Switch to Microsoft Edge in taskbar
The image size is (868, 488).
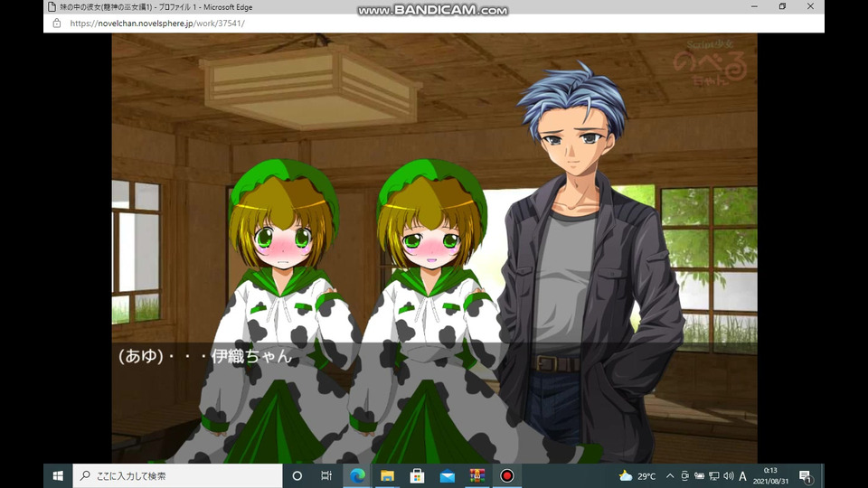point(357,476)
